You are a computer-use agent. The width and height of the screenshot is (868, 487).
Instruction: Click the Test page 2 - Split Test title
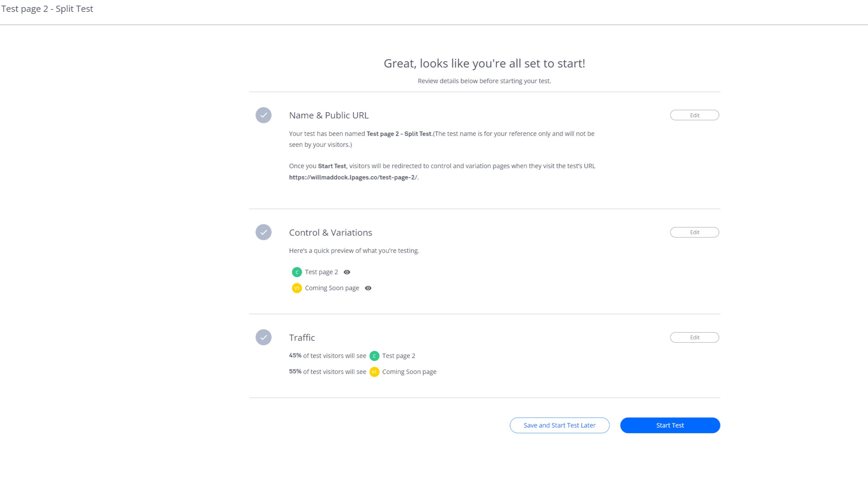tap(46, 9)
